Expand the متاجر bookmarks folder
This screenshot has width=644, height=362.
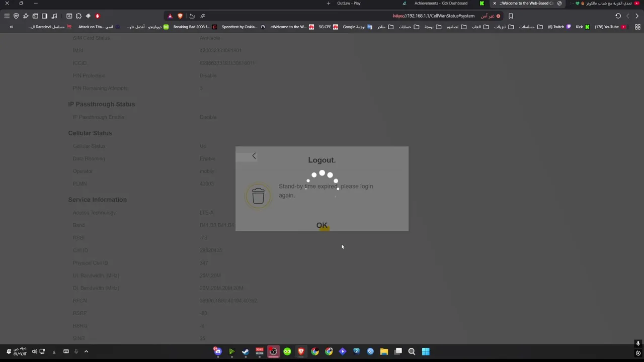click(385, 27)
